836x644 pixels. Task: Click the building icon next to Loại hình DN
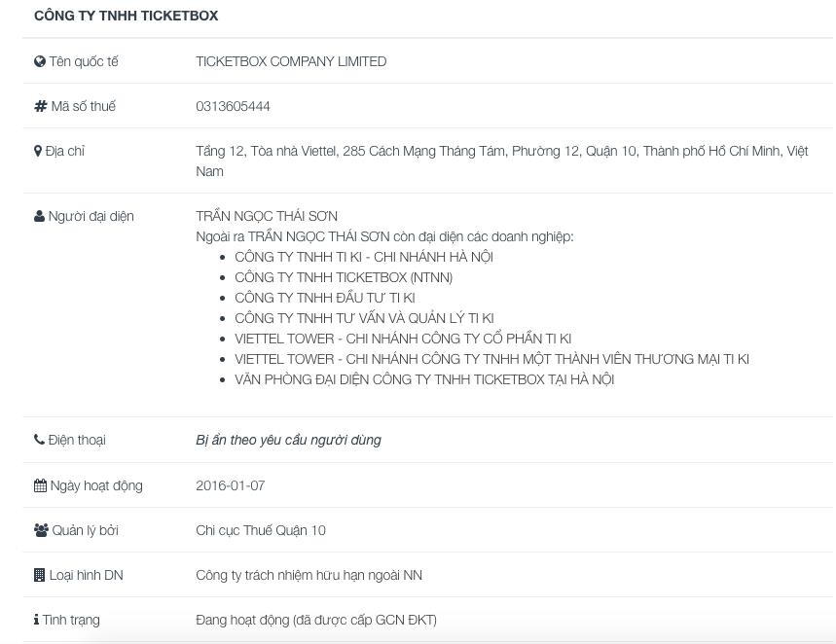[x=40, y=575]
